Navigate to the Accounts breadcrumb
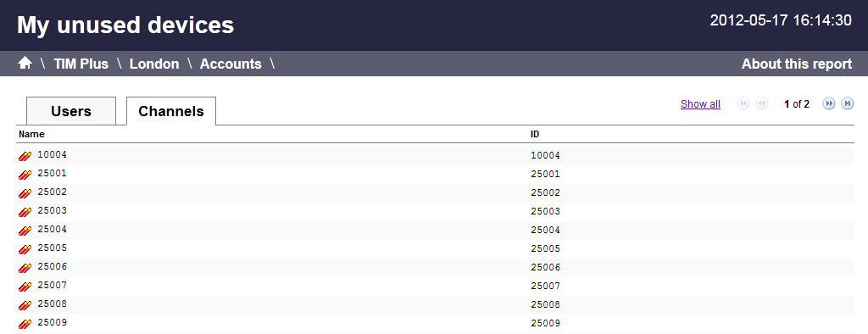 pyautogui.click(x=231, y=64)
